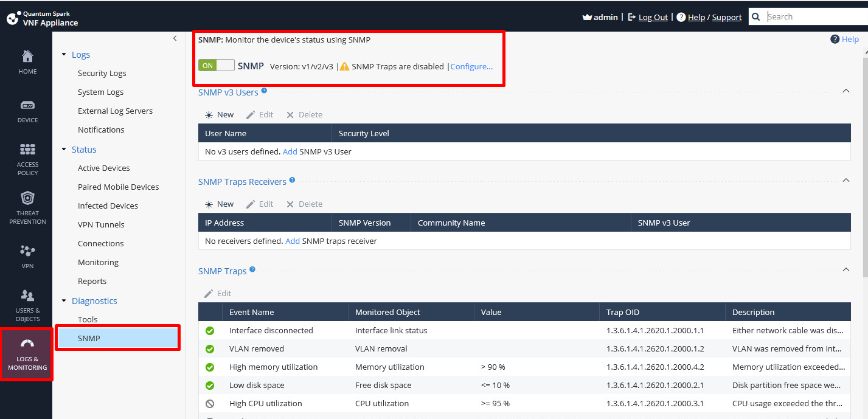Click the disabled status icon for High CPU utilization
This screenshot has height=419, width=868.
tap(210, 404)
